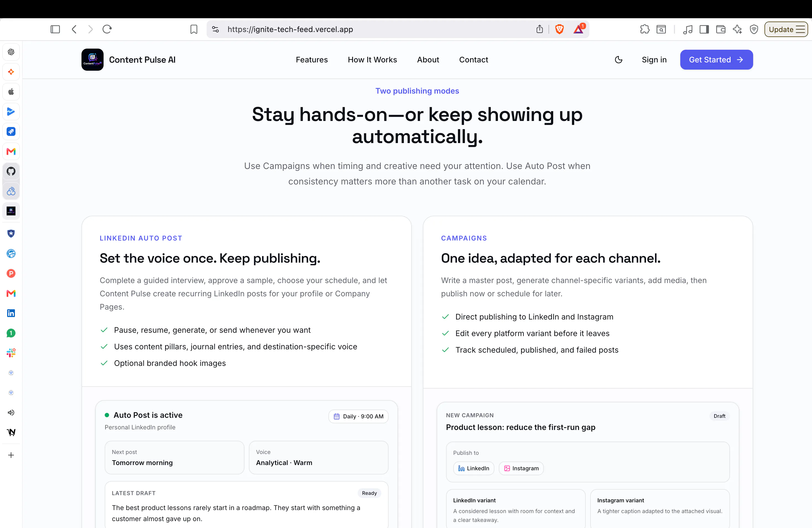Open the Features nav item

pyautogui.click(x=312, y=60)
